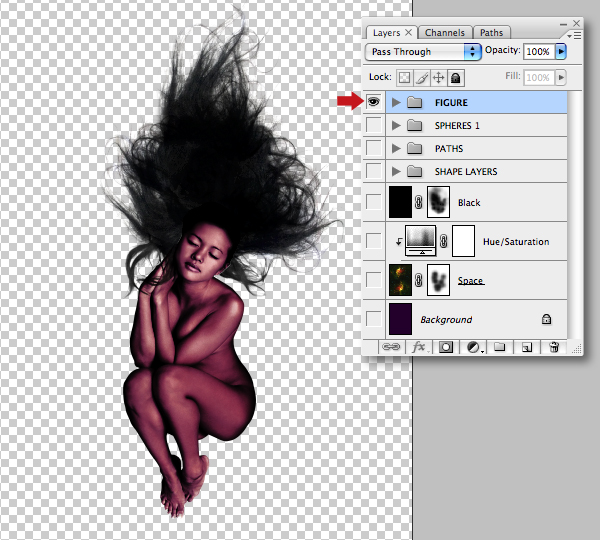This screenshot has height=540, width=600.
Task: Click the Background layer lock icon
Action: (546, 319)
